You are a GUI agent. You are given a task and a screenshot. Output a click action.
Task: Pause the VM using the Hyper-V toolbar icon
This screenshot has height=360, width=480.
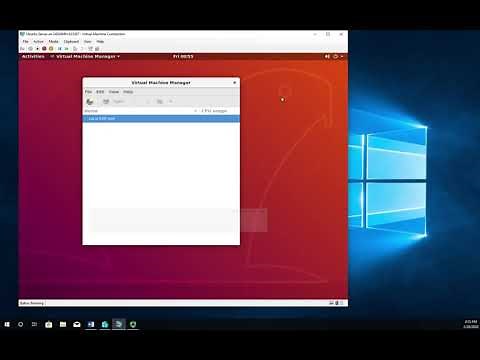pyautogui.click(x=60, y=49)
